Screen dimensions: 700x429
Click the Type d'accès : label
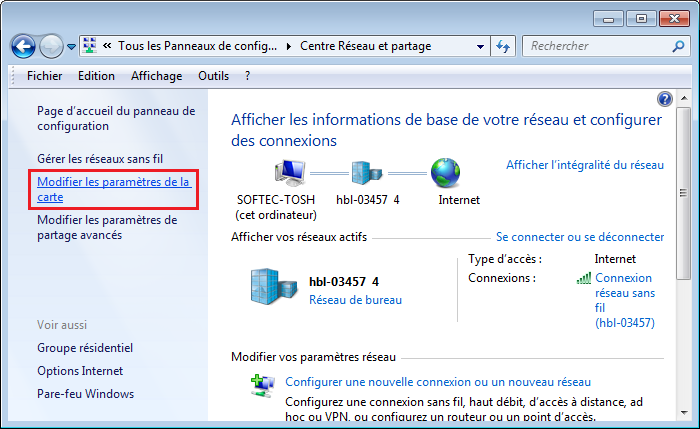[x=505, y=259]
